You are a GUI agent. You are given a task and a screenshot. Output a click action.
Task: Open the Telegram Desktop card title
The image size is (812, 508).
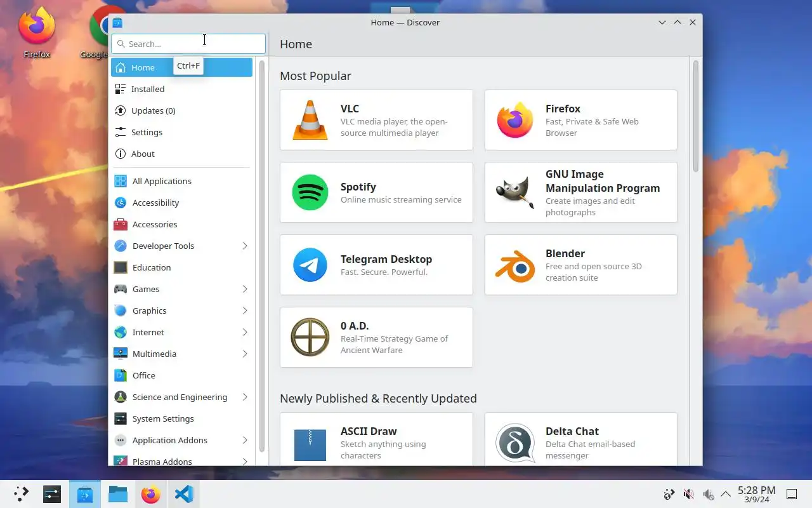click(x=386, y=259)
